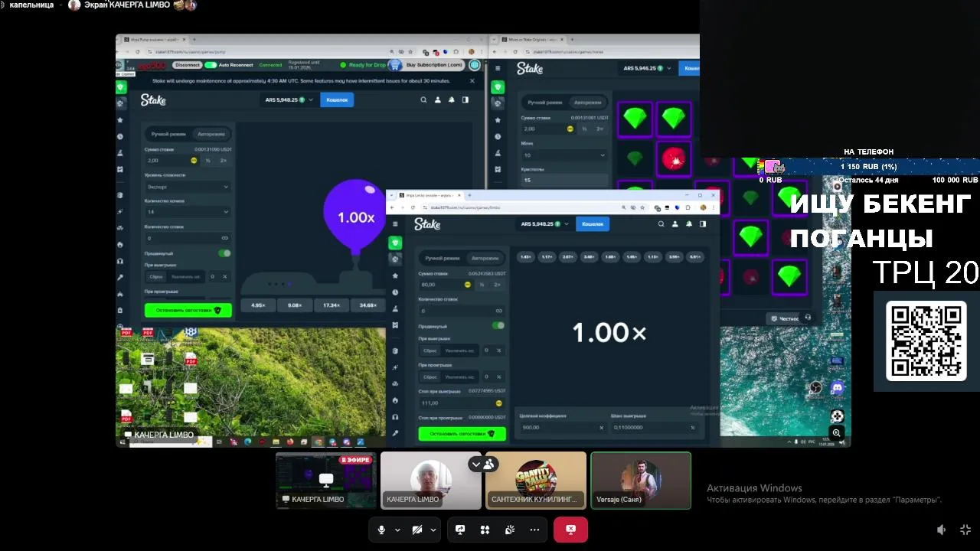Open Mines count dropdown showing 10

564,155
